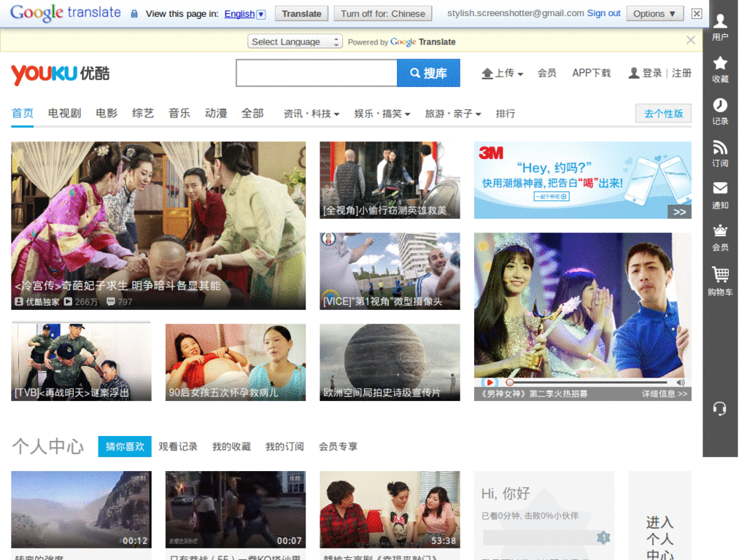
Task: Turn off translation for Chinese
Action: coord(382,12)
